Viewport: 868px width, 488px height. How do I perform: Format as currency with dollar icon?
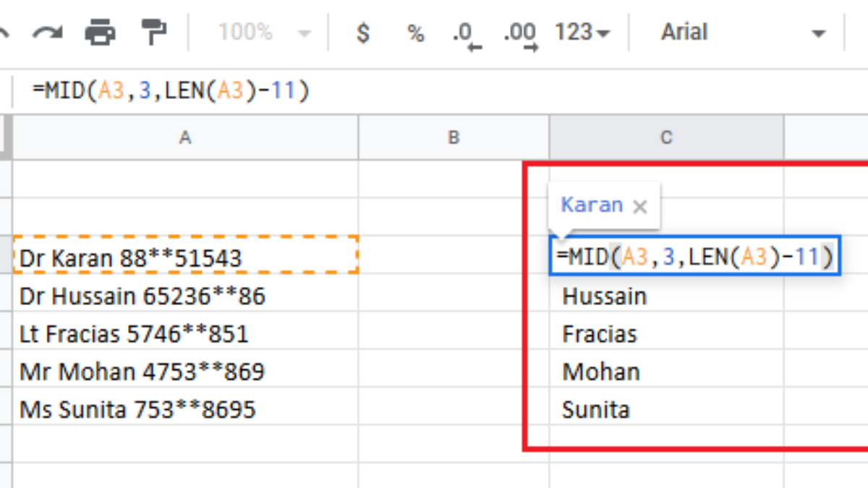pos(364,33)
